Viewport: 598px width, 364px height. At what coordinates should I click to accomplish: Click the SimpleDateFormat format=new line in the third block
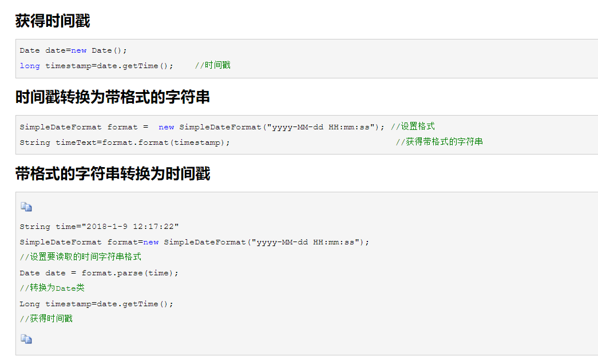(x=195, y=242)
